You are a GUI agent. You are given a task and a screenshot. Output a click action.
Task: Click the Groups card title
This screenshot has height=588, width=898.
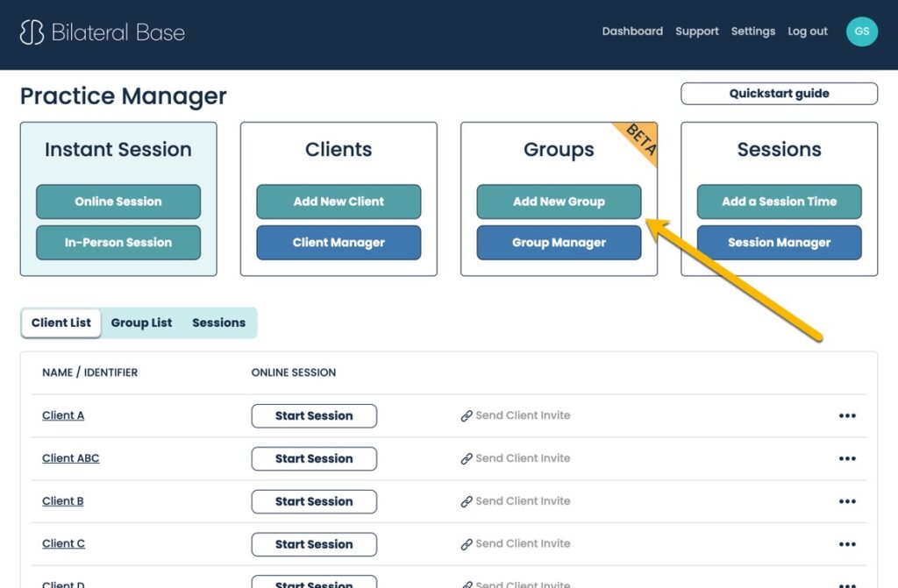point(559,150)
